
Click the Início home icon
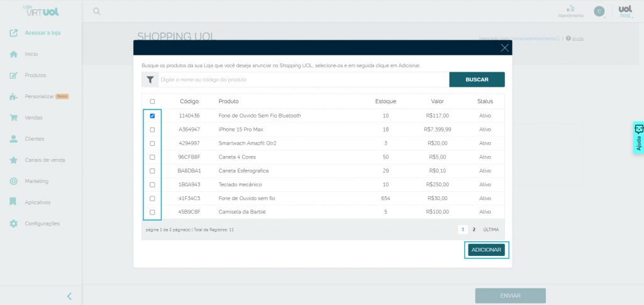(x=14, y=54)
